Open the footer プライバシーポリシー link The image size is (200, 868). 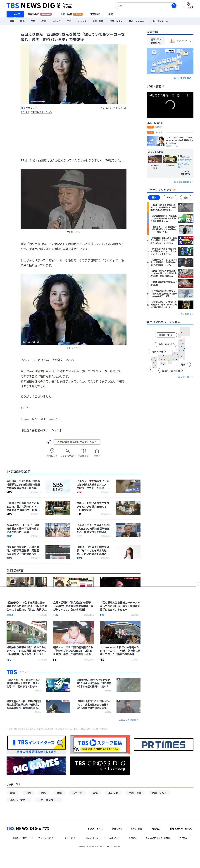point(46,838)
